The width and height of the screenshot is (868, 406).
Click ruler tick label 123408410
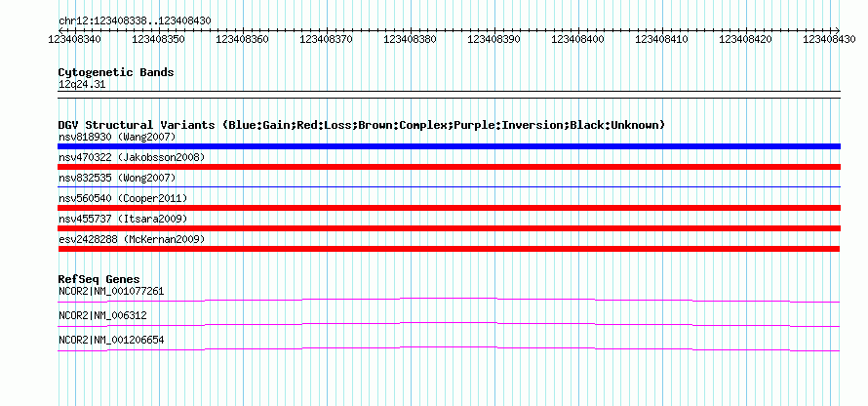[662, 39]
